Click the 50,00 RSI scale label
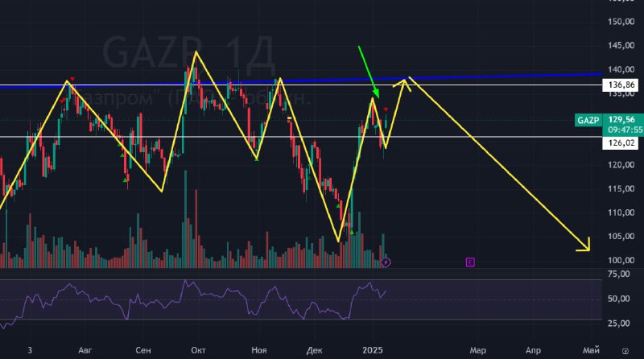This screenshot has height=359, width=644. pos(618,299)
